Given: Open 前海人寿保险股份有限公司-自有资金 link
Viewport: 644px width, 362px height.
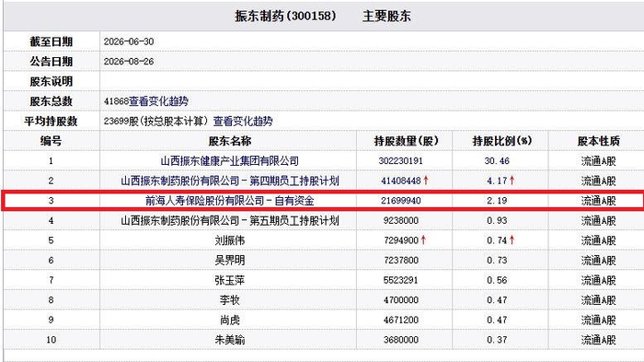Looking at the screenshot, I should click(230, 201).
